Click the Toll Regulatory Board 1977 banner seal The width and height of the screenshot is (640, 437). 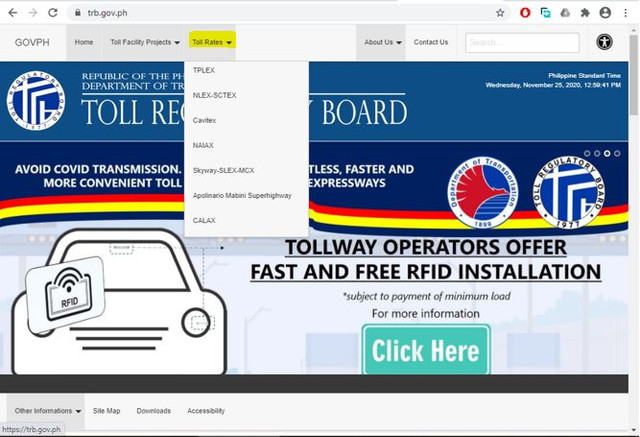(569, 193)
